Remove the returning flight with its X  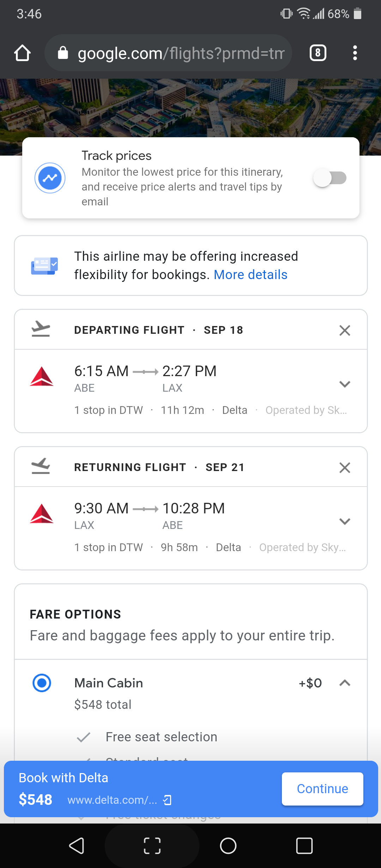click(x=345, y=468)
